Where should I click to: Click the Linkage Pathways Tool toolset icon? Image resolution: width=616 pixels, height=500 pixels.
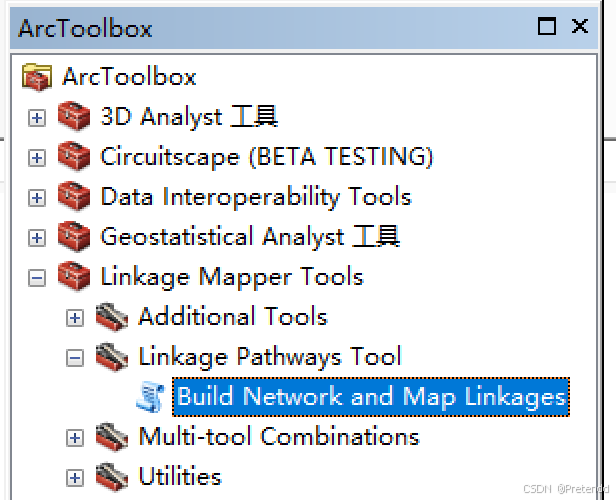point(112,357)
